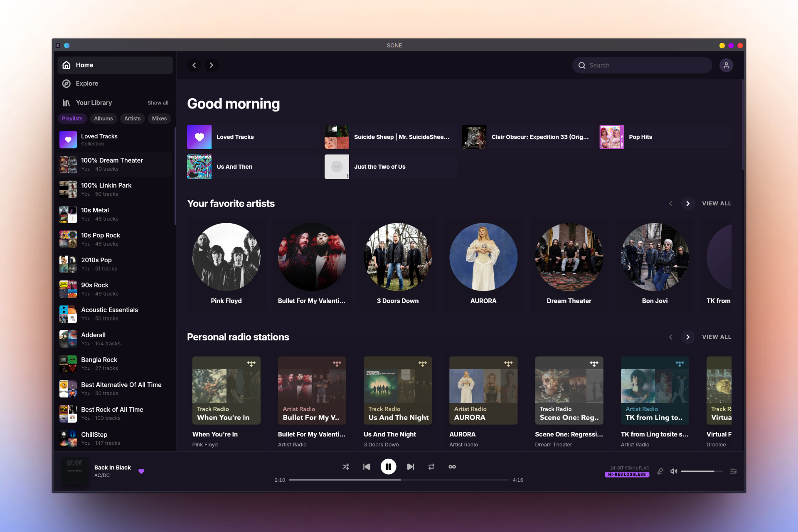Open 100% Linkin Park playlist

tap(115, 190)
